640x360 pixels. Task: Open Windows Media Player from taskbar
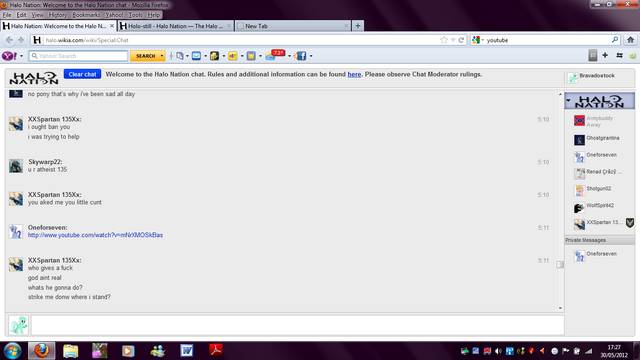(128, 351)
